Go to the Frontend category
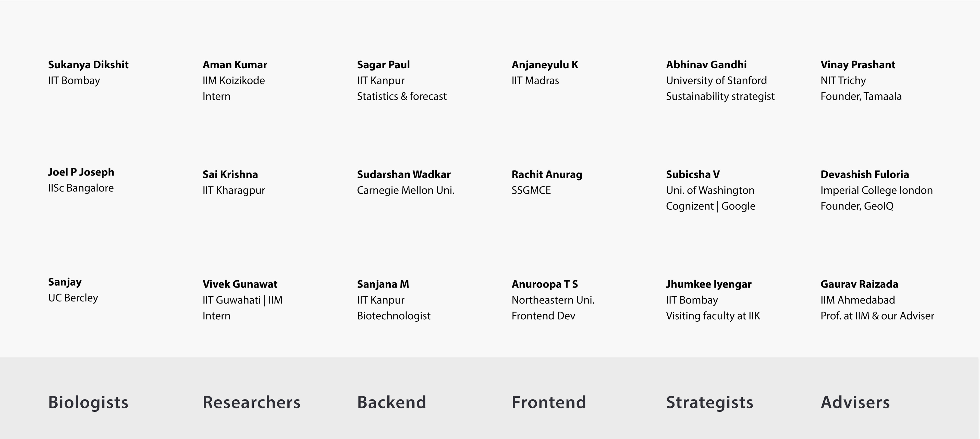This screenshot has width=980, height=439. tap(549, 403)
